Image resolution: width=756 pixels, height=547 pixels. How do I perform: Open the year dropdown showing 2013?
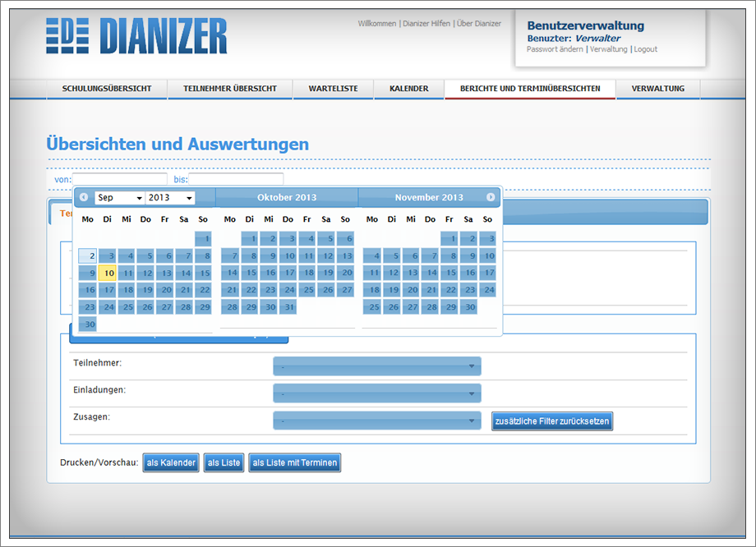click(170, 198)
